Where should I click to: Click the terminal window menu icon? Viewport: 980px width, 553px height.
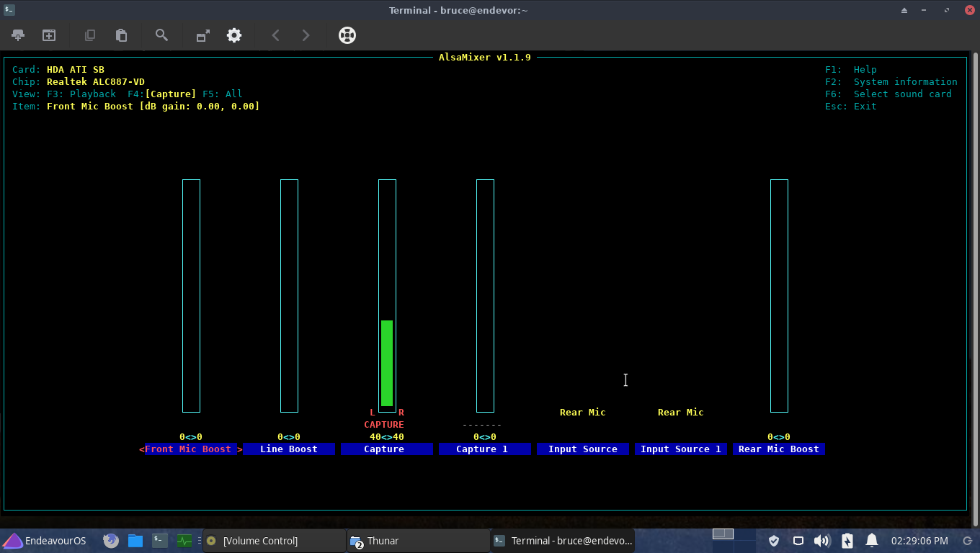point(9,10)
